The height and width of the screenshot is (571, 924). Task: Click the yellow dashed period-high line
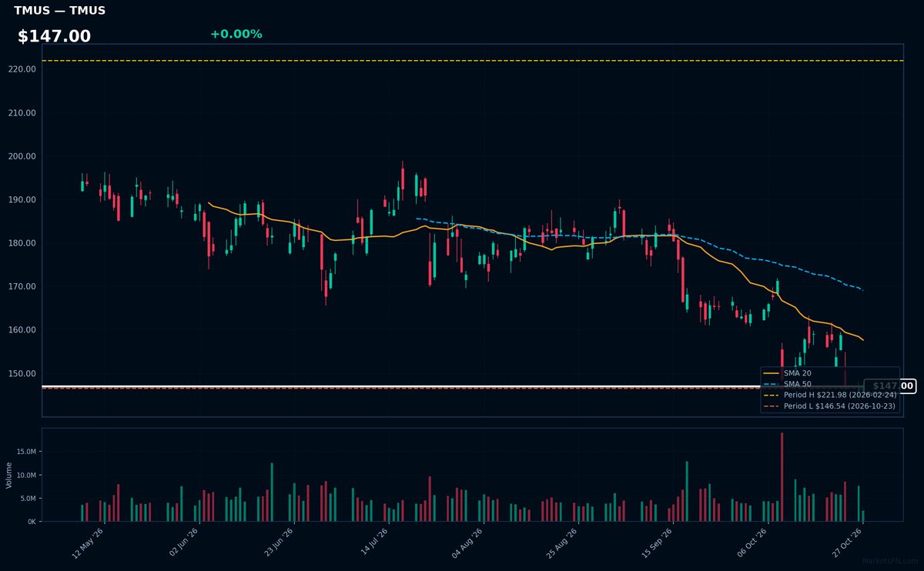click(472, 61)
